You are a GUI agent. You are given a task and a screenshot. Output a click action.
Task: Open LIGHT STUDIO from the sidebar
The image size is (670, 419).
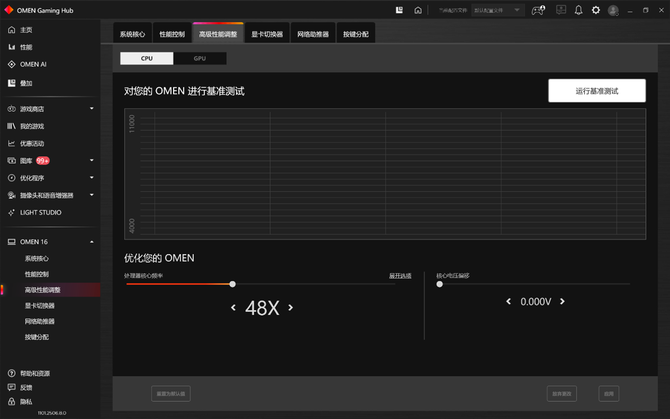tap(40, 212)
